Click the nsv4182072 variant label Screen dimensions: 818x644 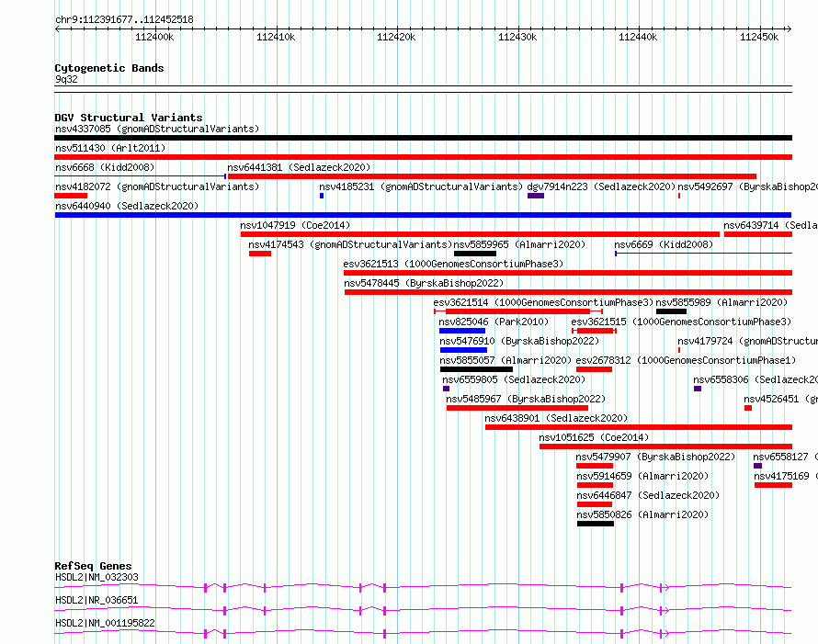(157, 186)
